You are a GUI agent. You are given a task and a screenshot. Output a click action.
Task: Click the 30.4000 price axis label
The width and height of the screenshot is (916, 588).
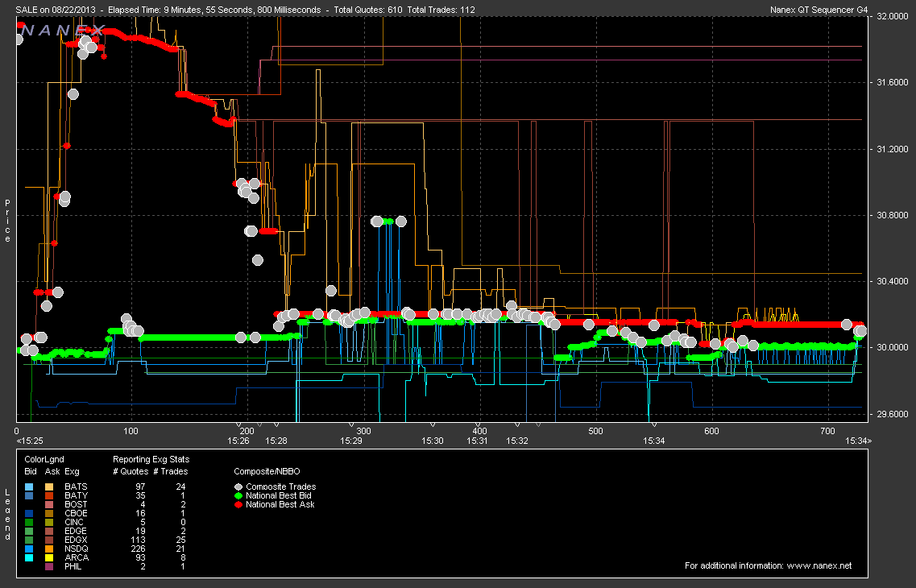893,281
